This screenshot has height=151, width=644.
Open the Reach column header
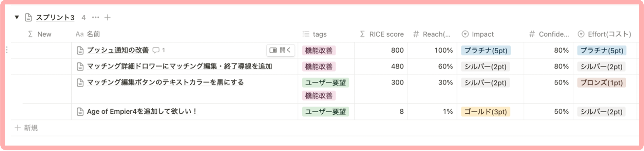point(432,34)
